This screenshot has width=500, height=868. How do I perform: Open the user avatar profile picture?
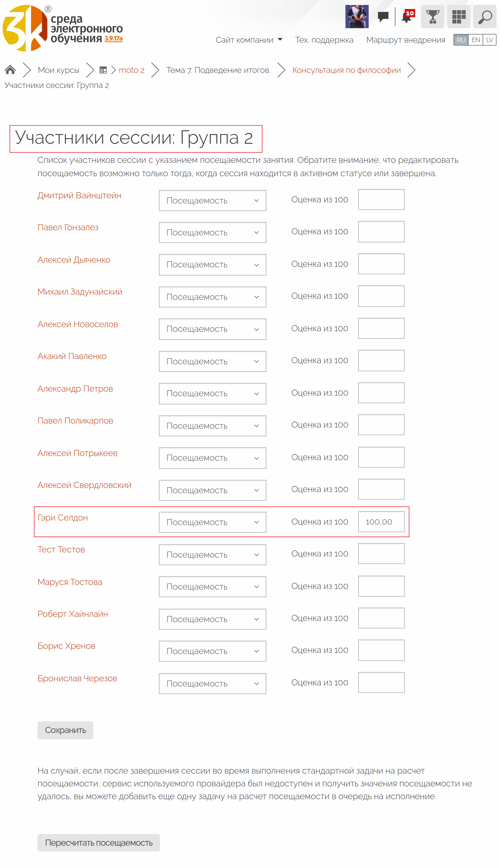[x=357, y=17]
